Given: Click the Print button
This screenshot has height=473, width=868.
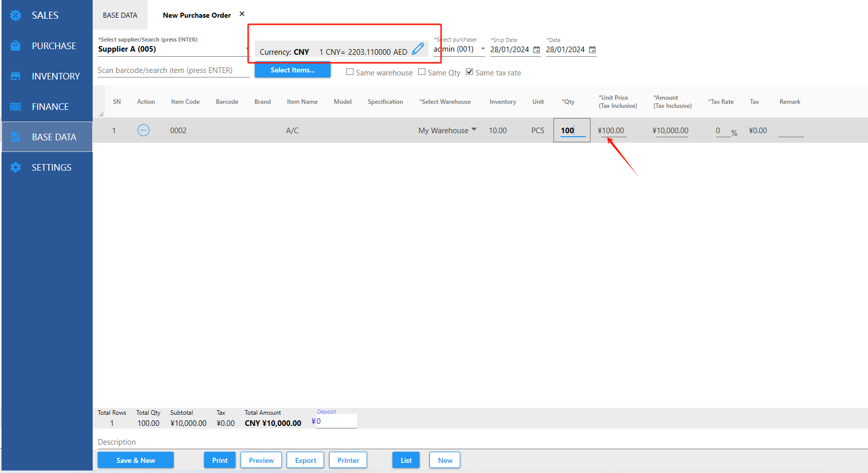Looking at the screenshot, I should [220, 460].
